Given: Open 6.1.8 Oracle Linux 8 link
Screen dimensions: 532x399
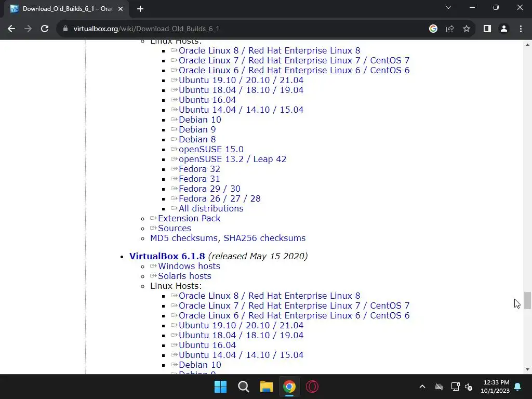Looking at the screenshot, I should (x=270, y=296).
